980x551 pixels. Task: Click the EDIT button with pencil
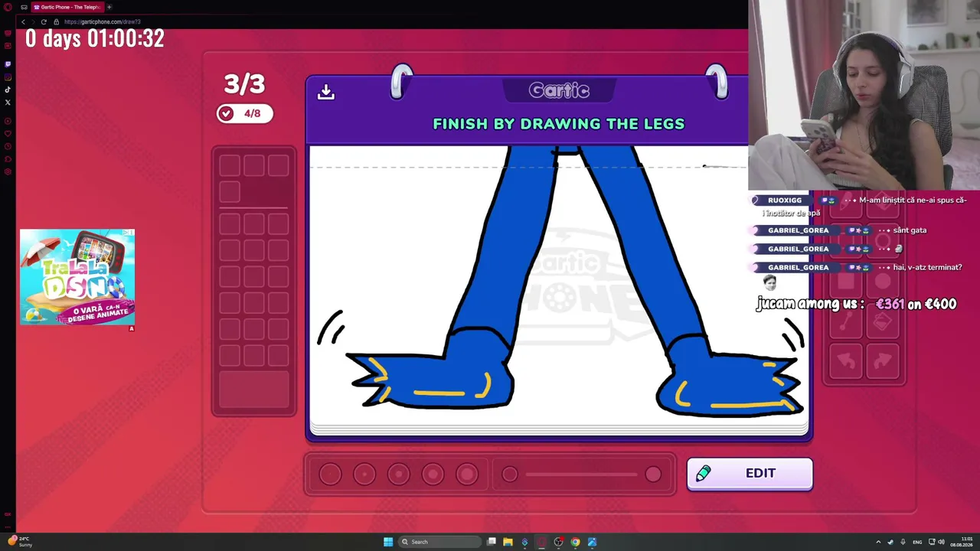tap(750, 474)
